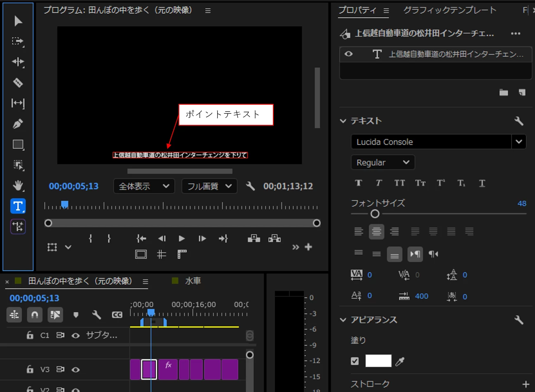
Task: Click the Mark In bracket button
Action: pyautogui.click(x=91, y=238)
